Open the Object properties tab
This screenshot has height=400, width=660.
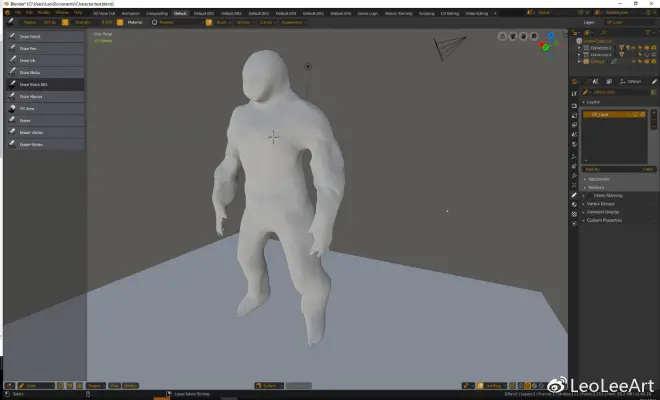click(574, 157)
